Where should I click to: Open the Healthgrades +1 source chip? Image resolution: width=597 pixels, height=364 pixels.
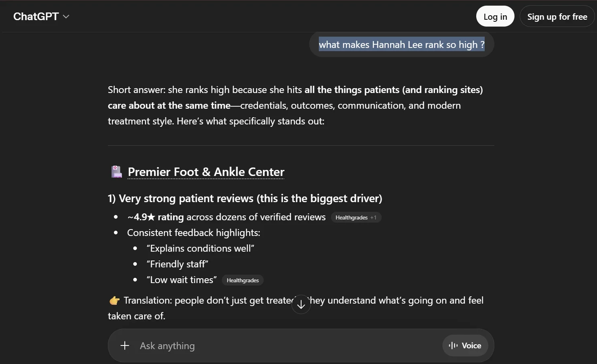click(x=356, y=217)
